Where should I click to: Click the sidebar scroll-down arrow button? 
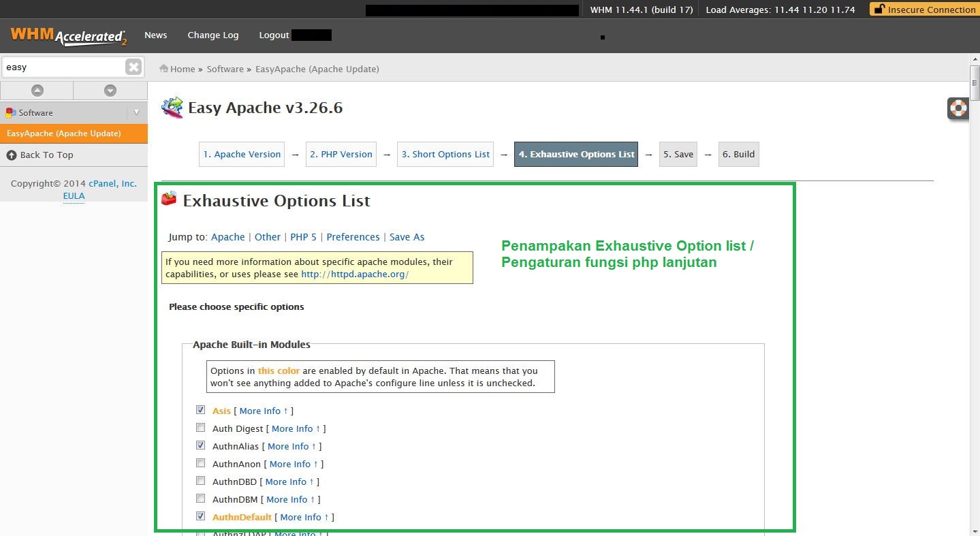(x=110, y=89)
